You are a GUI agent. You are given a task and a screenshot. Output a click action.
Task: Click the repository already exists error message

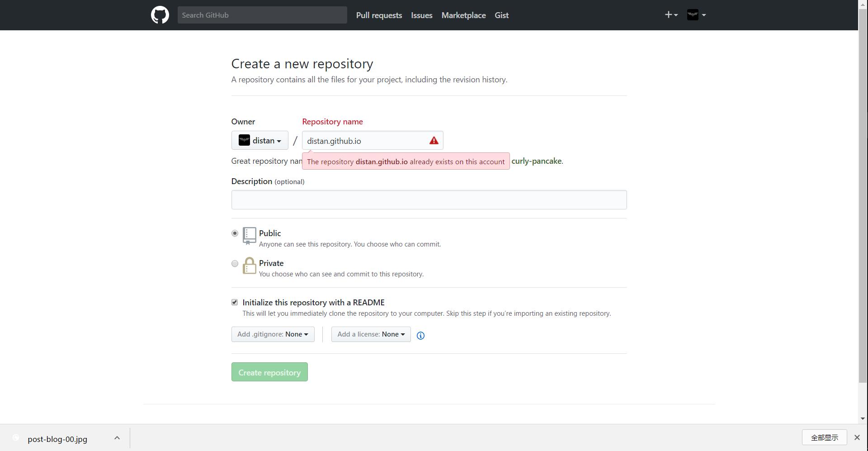pos(406,161)
